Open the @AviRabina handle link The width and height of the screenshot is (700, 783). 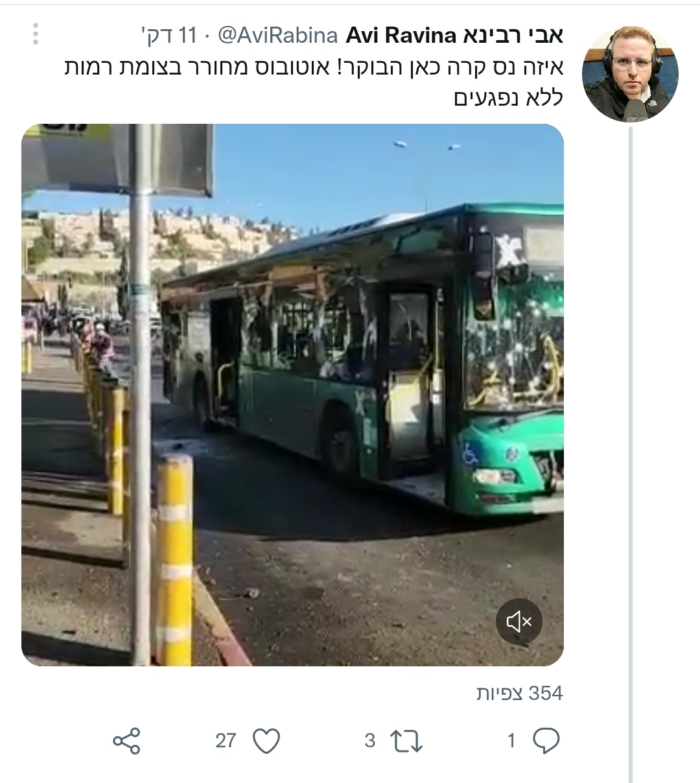pyautogui.click(x=278, y=36)
